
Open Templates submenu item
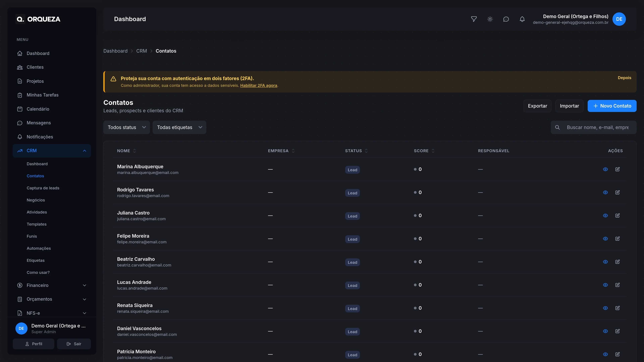[x=37, y=224]
